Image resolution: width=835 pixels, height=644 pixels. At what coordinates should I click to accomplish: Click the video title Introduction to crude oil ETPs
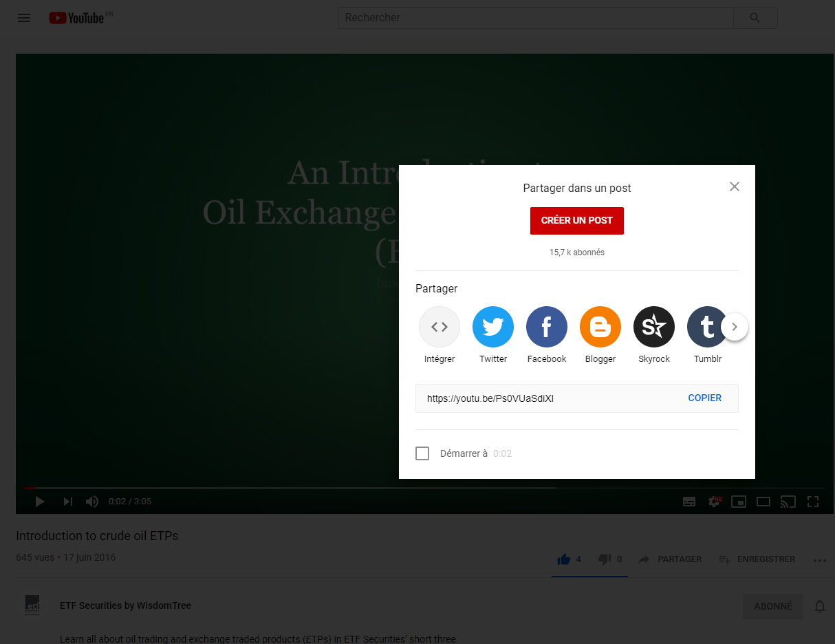click(97, 535)
